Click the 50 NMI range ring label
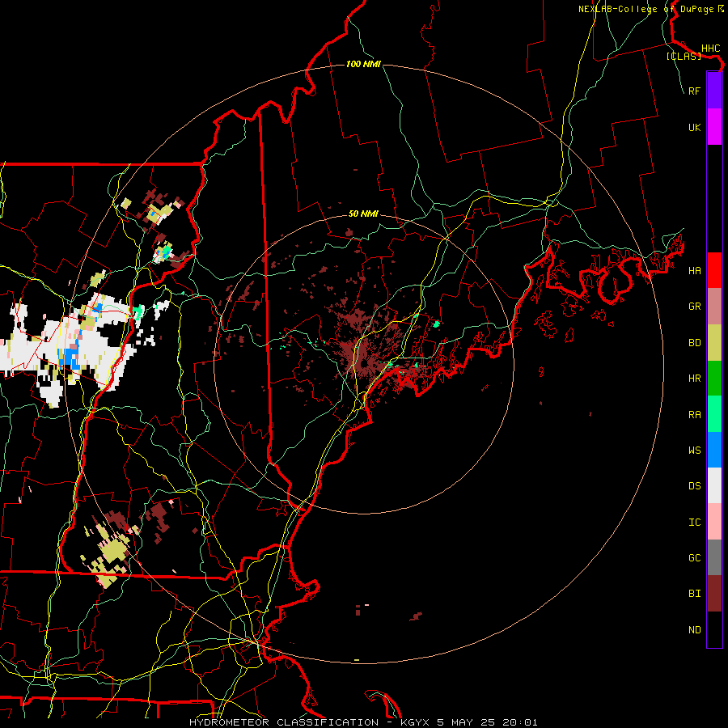Image resolution: width=728 pixels, height=728 pixels. pyautogui.click(x=363, y=214)
